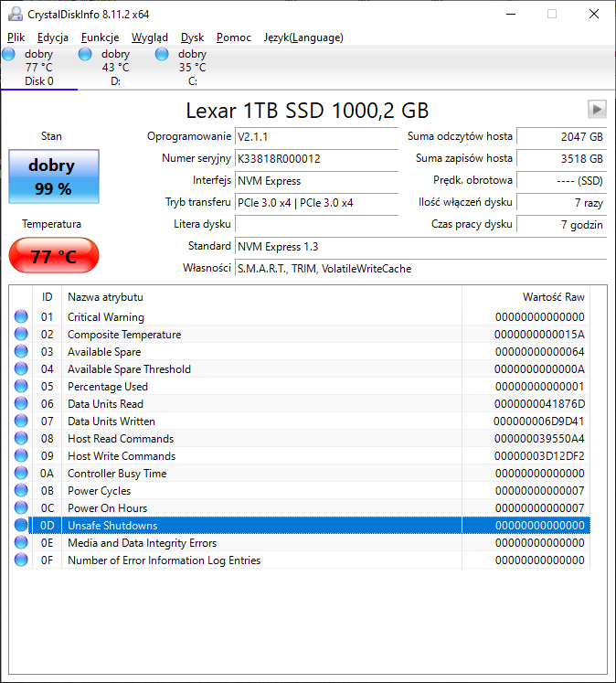Click status orb of Critical Warning row

(21, 316)
